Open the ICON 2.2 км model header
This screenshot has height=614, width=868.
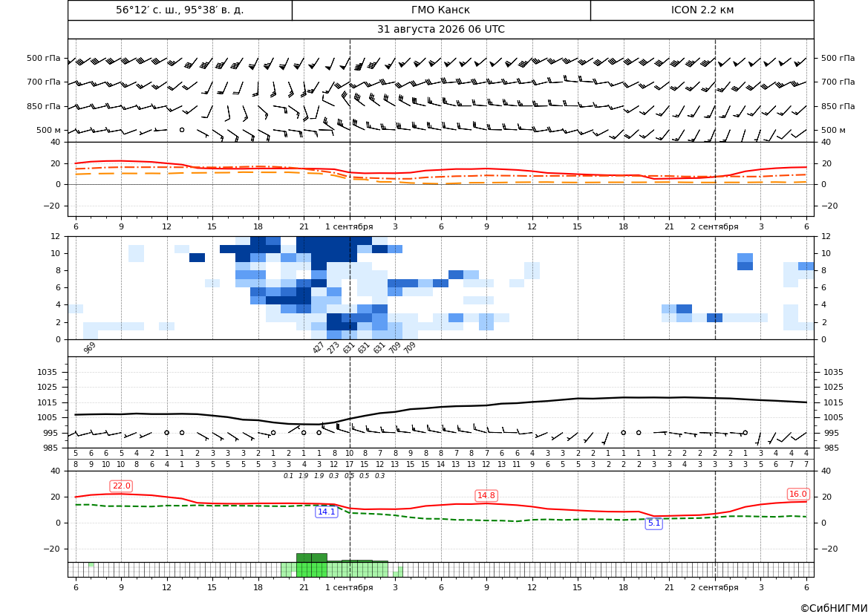pos(702,10)
